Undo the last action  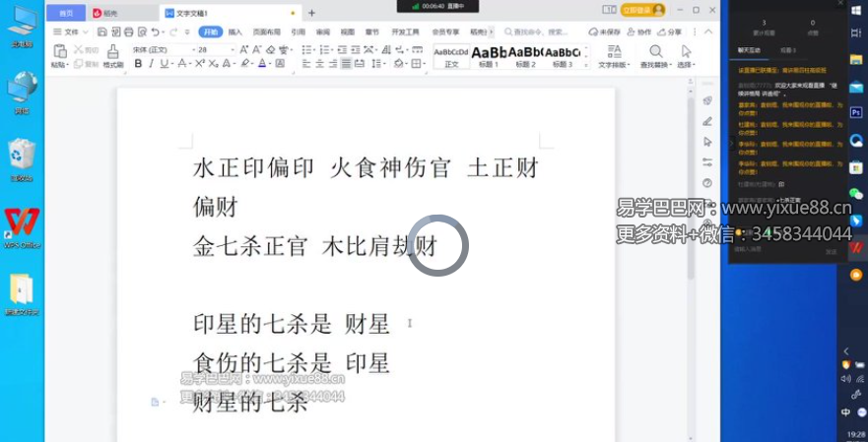click(x=156, y=32)
